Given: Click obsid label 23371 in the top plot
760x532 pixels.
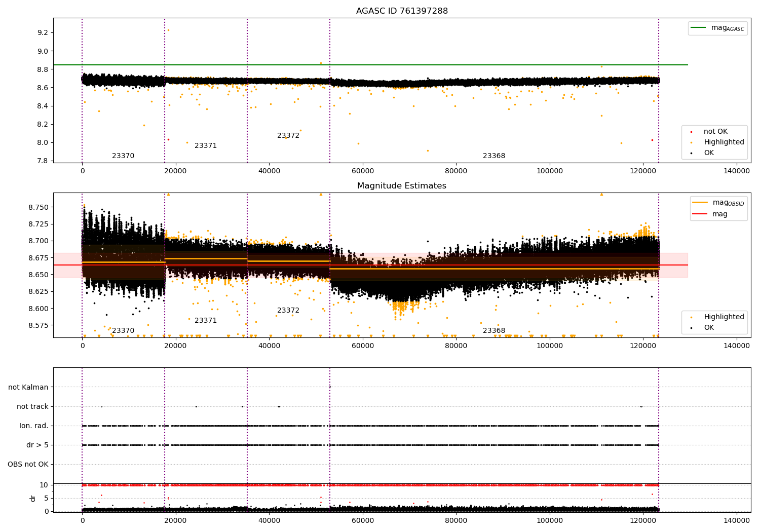Looking at the screenshot, I should 206,146.
